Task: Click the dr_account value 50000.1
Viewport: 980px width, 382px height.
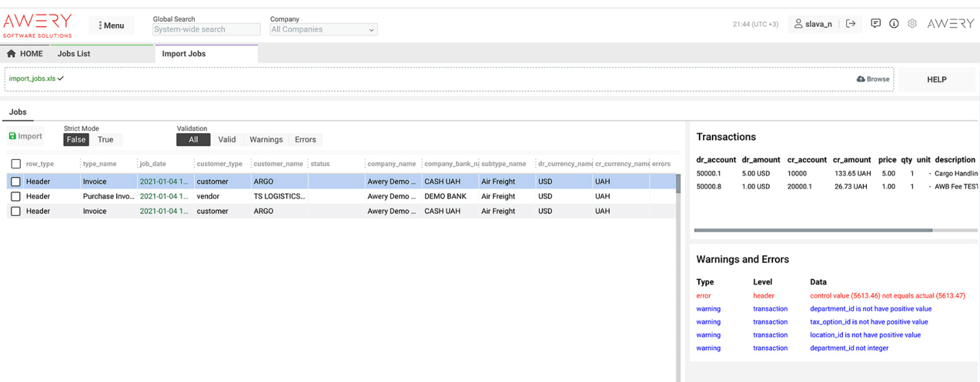Action: pos(709,174)
